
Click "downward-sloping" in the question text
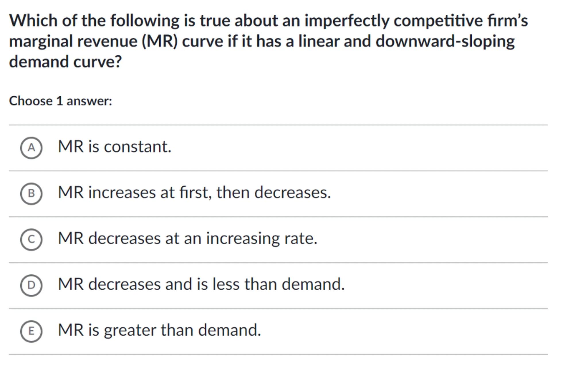pos(445,41)
